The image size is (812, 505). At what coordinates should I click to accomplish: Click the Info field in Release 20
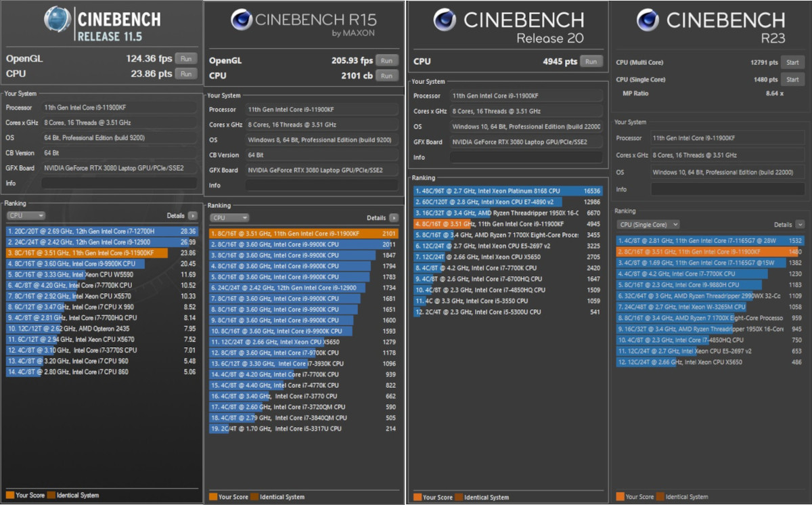[526, 157]
